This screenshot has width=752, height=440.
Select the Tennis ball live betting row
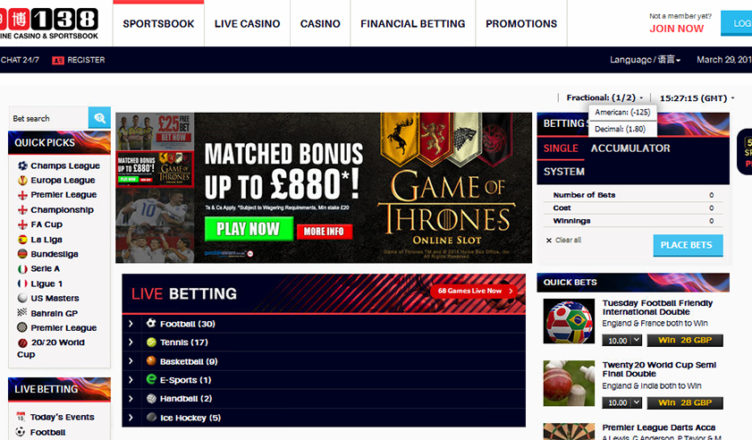point(324,342)
